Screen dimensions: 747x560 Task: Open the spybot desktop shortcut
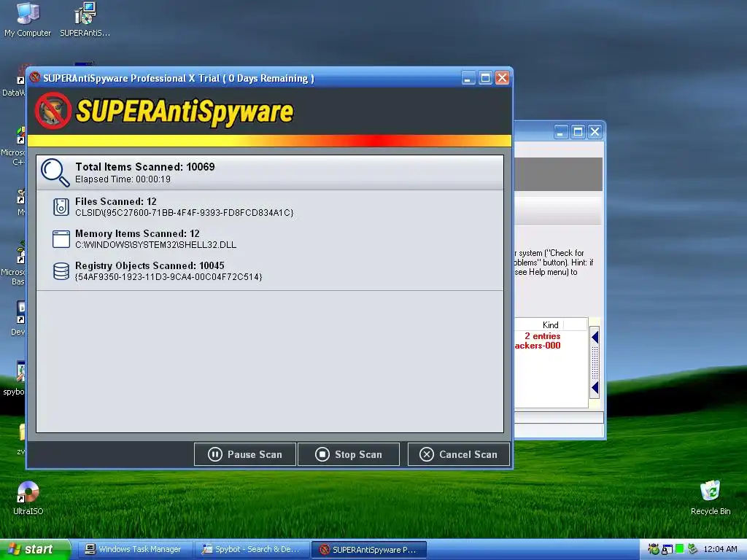pyautogui.click(x=13, y=378)
